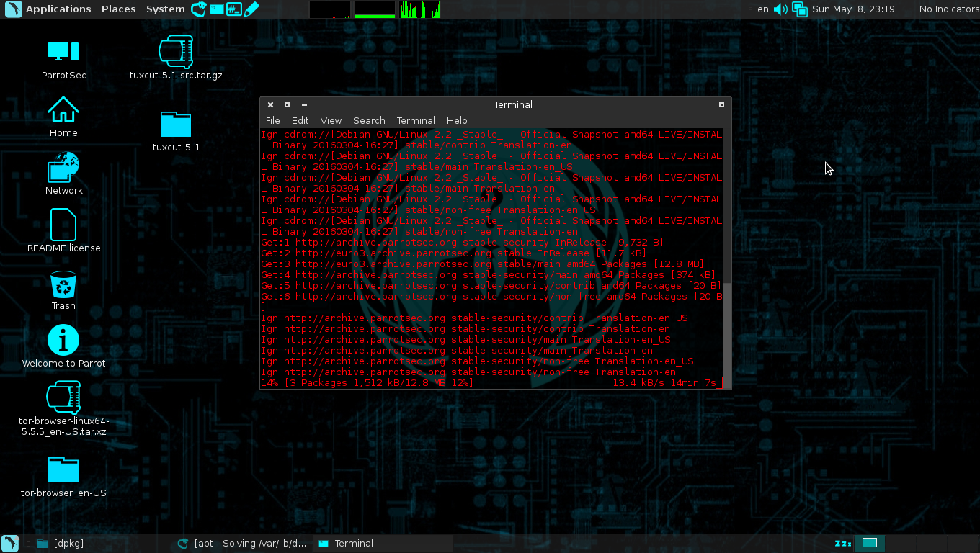The width and height of the screenshot is (980, 553).
Task: Open the Search menu in Terminal
Action: [x=368, y=120]
